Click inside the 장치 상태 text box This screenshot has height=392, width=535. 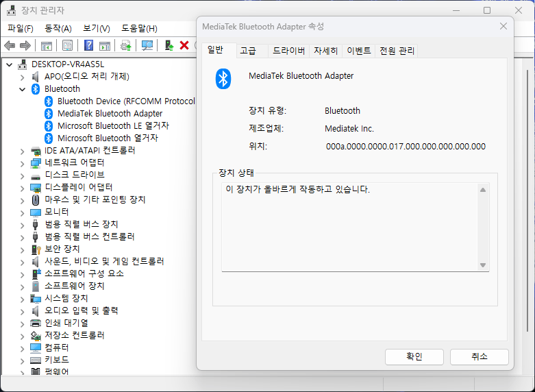coord(349,226)
